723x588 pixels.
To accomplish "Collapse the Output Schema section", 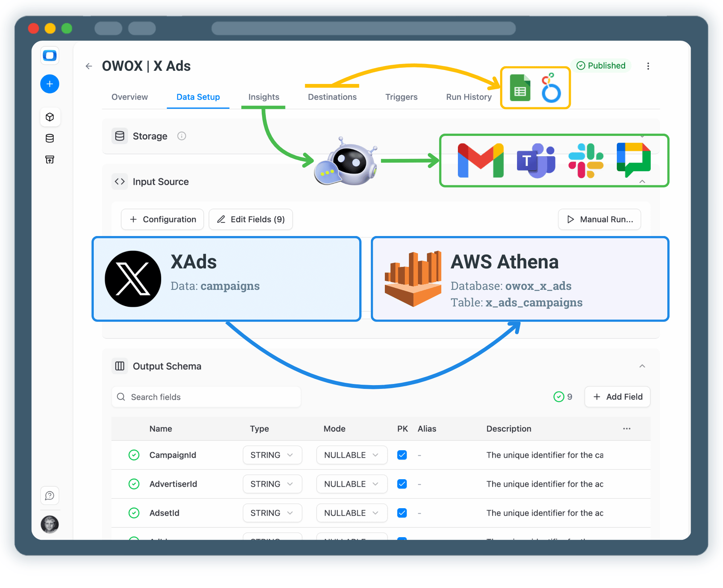I will point(642,366).
